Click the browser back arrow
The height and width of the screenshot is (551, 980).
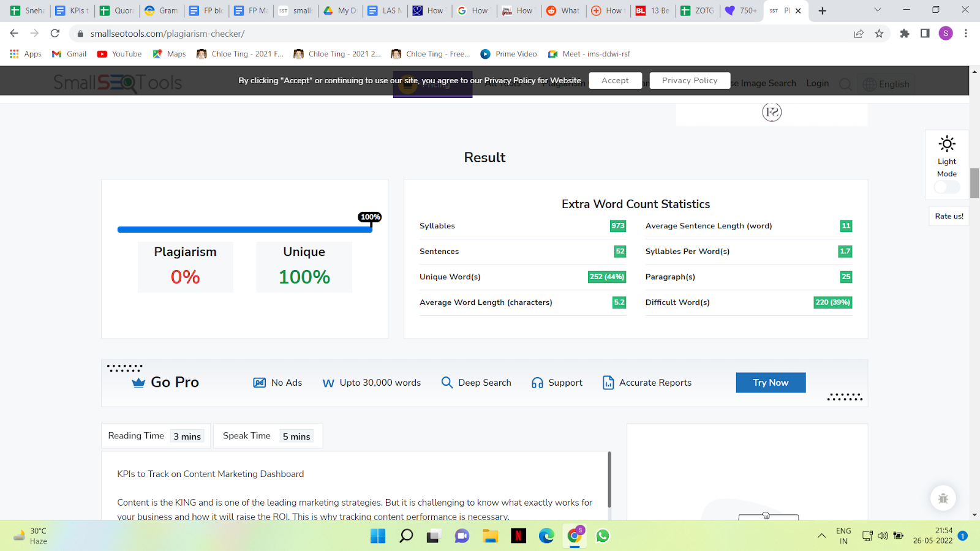tap(14, 33)
